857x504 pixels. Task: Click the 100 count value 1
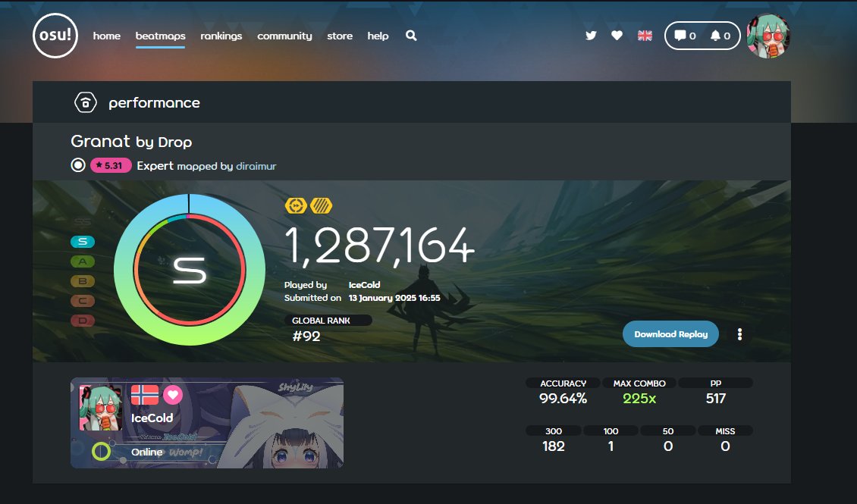(611, 446)
